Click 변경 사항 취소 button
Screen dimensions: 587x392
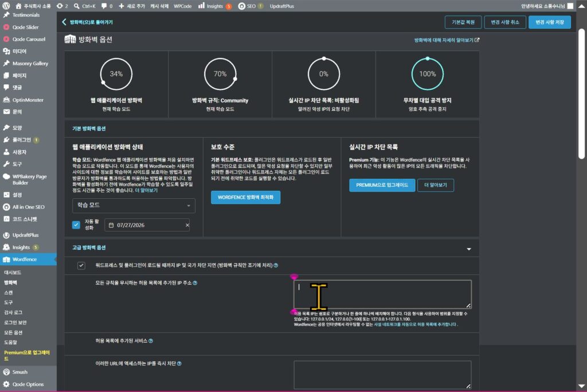tap(505, 22)
